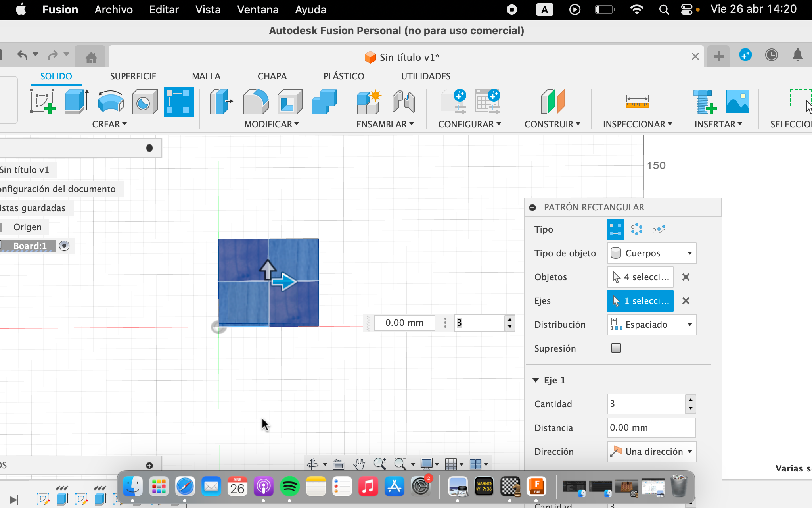Select the Extrude tool

(77, 101)
